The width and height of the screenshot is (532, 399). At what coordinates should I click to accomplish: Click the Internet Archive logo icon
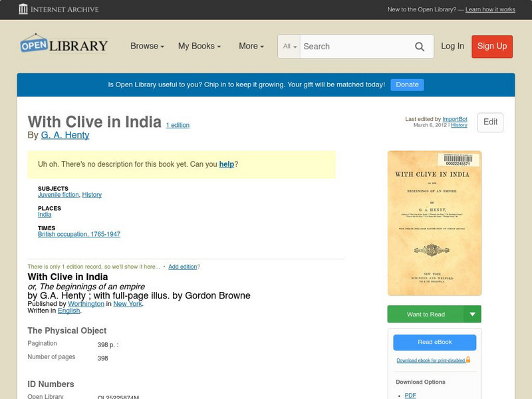[23, 9]
